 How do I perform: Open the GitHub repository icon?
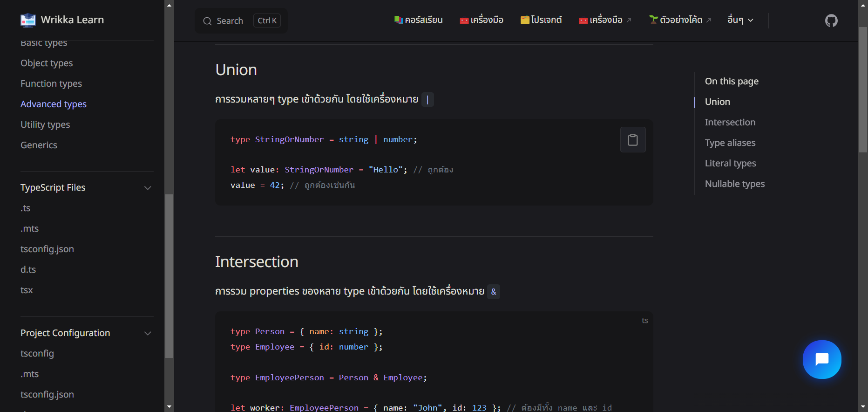point(831,21)
